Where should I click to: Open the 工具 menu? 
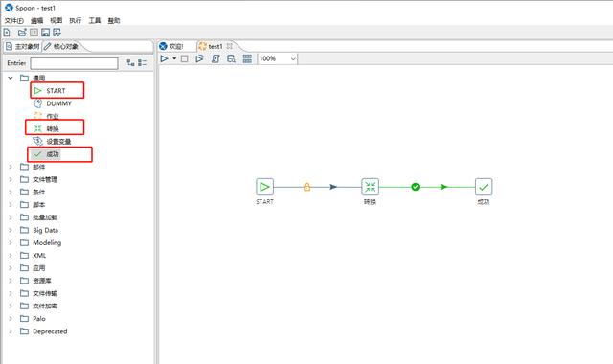tap(94, 20)
